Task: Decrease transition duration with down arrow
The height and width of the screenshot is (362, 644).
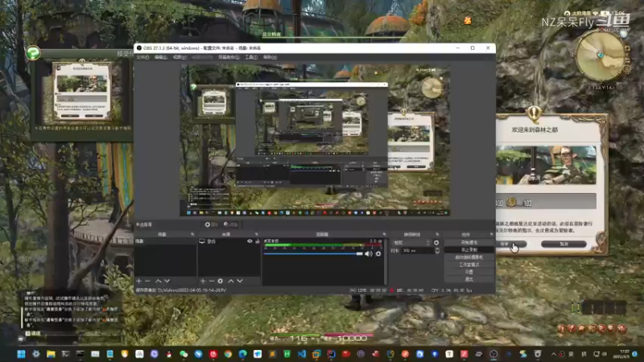Action: 437,252
